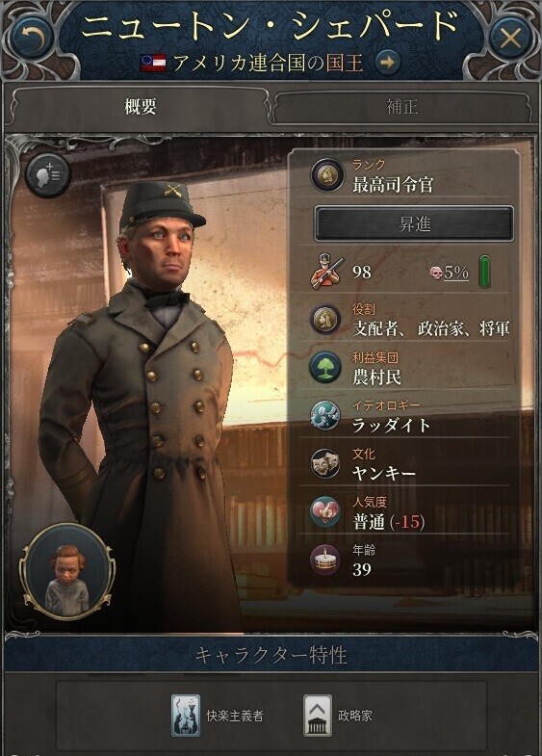The height and width of the screenshot is (756, 542).
Task: Click the green health bar indicator
Action: coord(484,272)
